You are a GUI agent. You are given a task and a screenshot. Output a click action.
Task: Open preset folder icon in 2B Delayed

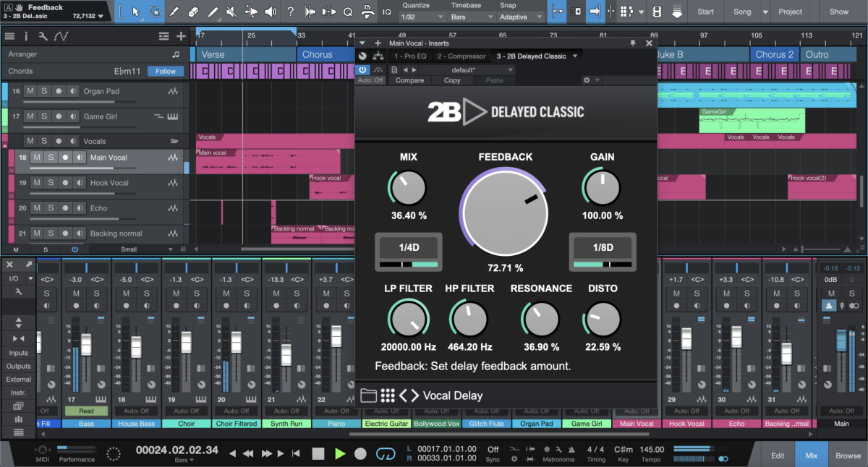click(369, 395)
